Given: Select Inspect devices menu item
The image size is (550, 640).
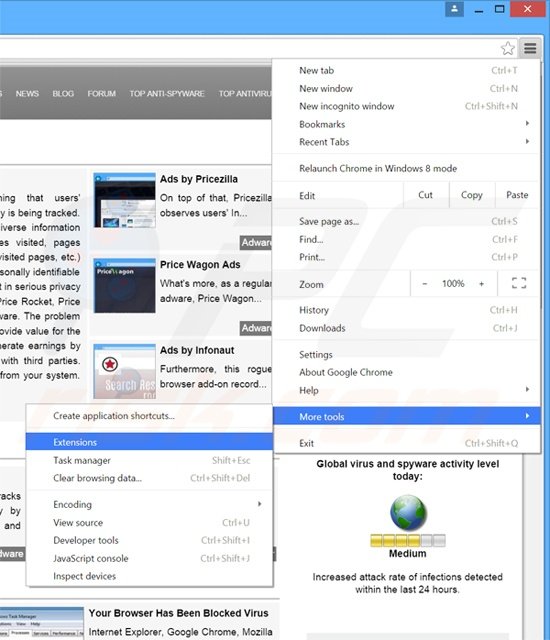Looking at the screenshot, I should 149,576.
